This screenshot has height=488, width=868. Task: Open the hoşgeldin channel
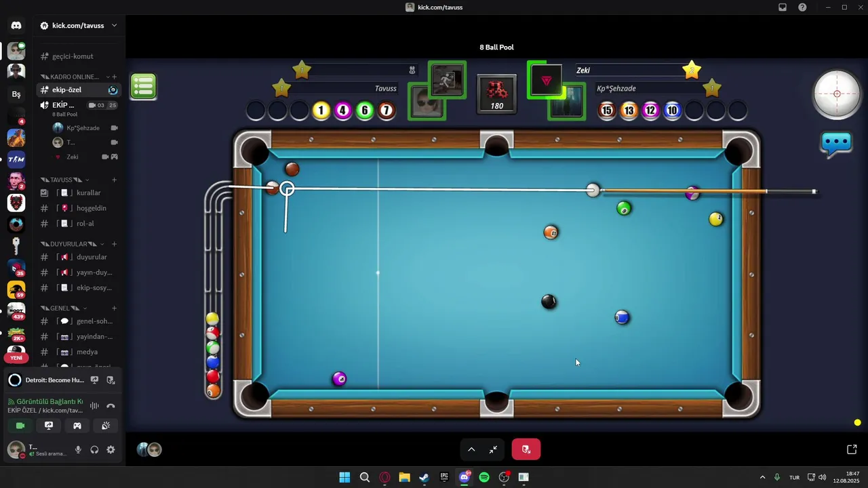pyautogui.click(x=79, y=208)
